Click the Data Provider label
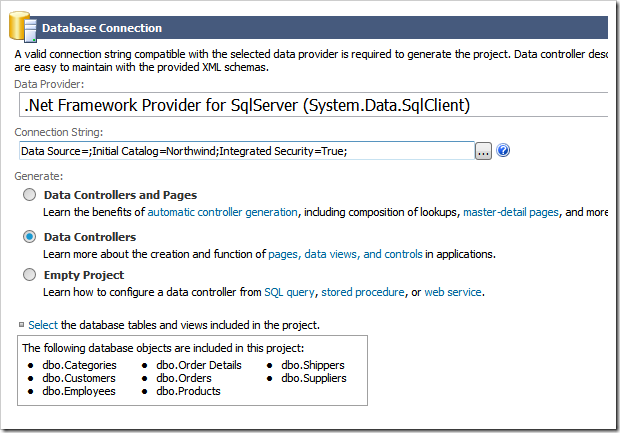This screenshot has height=433, width=620. (49, 84)
